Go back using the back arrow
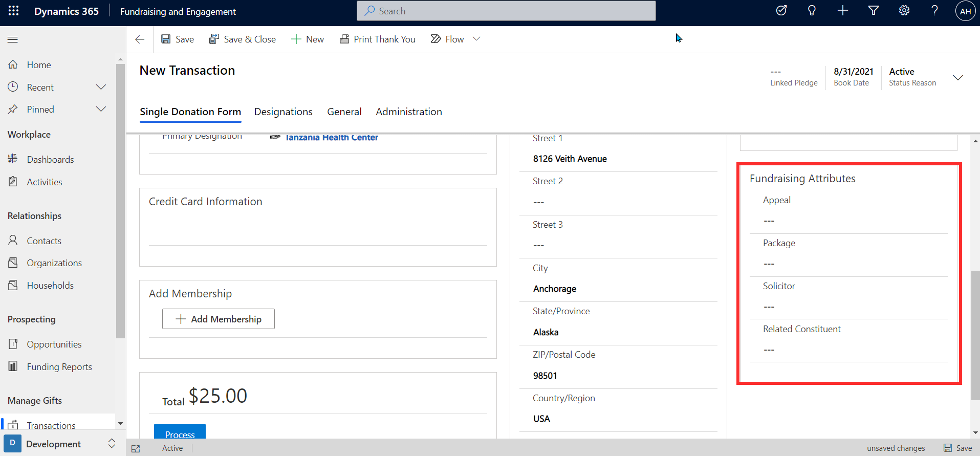Image resolution: width=980 pixels, height=456 pixels. (140, 39)
